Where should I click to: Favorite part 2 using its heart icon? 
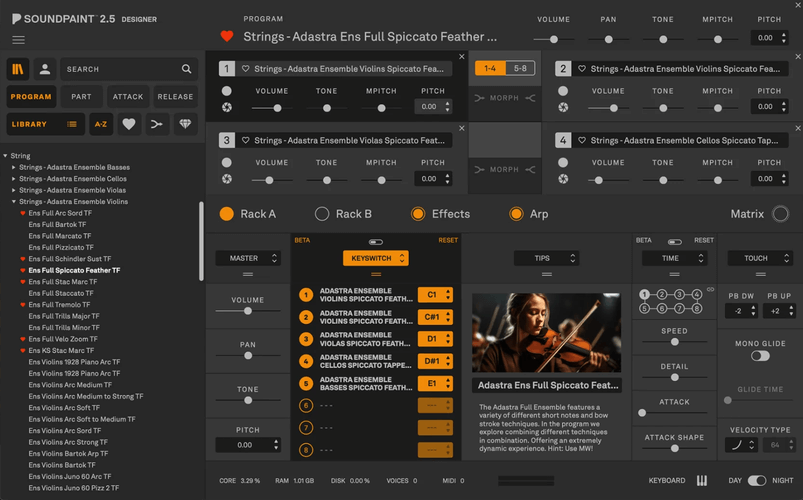582,69
